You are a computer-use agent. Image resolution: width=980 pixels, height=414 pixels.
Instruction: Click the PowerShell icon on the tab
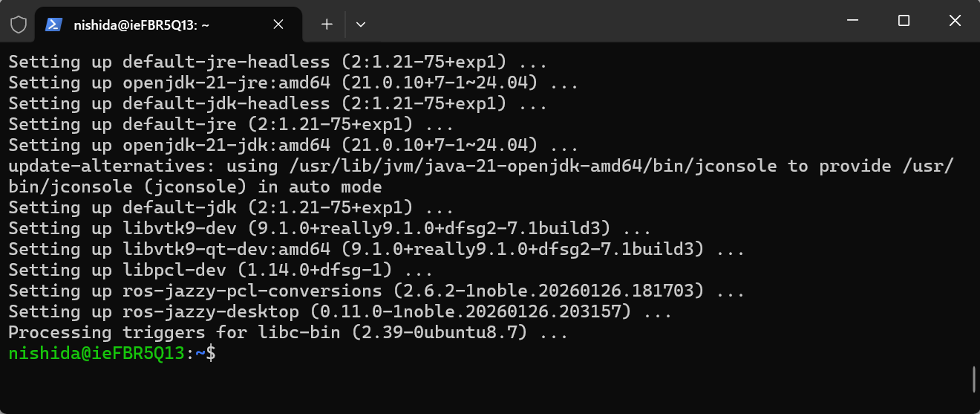[53, 25]
